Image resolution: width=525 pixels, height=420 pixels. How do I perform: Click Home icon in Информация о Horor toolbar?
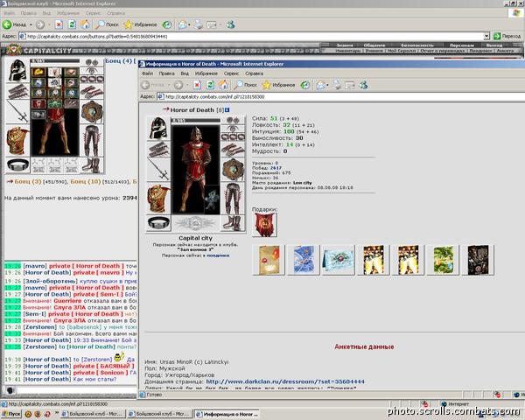coord(223,85)
